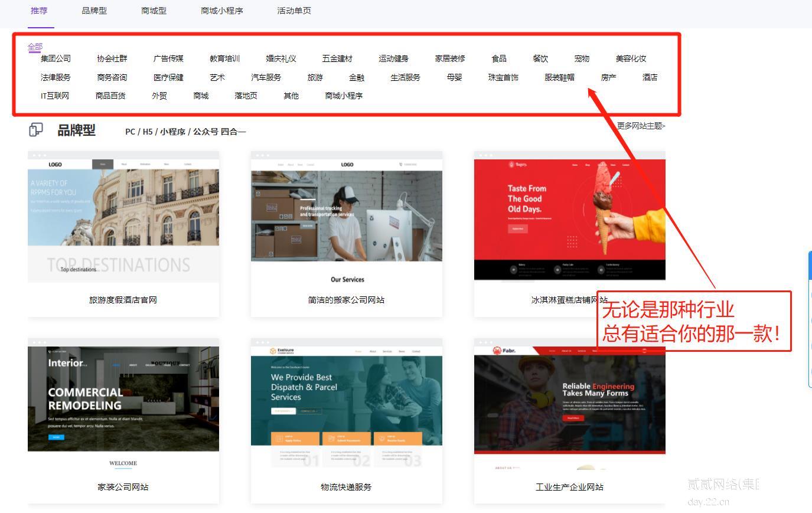The image size is (812, 513).
Task: Choose the 教育培训 industry category
Action: click(224, 58)
